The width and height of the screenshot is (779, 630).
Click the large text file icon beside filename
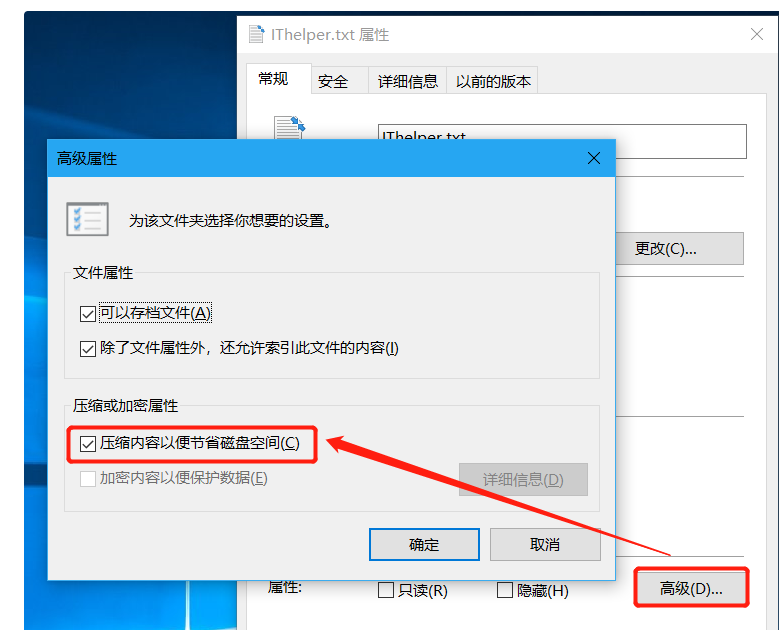(x=290, y=128)
